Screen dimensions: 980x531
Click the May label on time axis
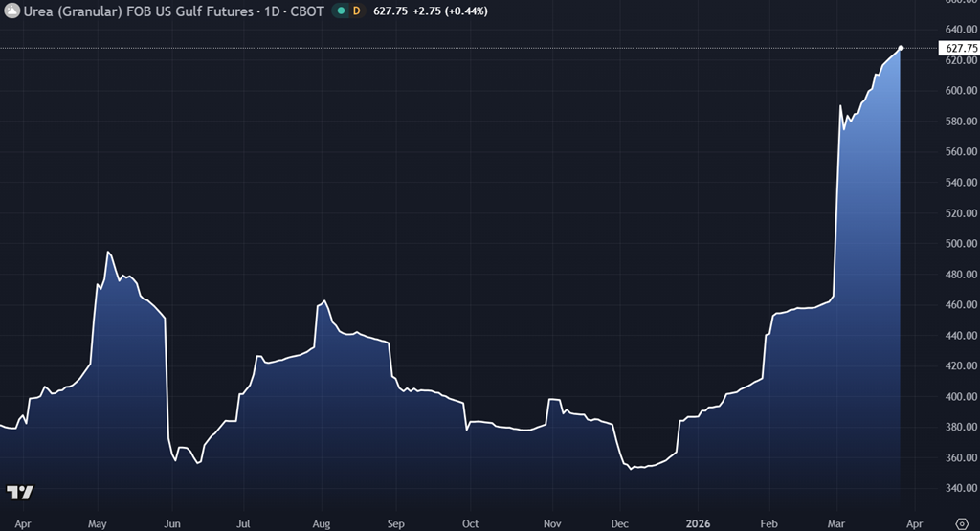[98, 523]
